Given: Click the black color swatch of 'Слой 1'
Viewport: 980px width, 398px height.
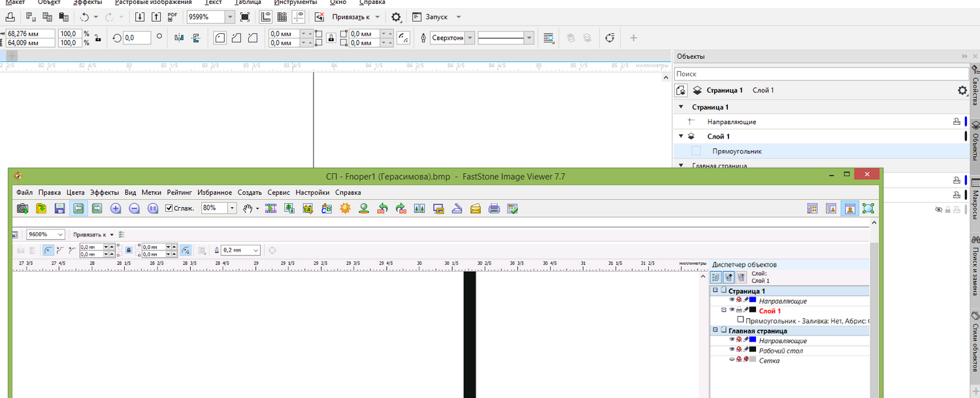Looking at the screenshot, I should pyautogui.click(x=966, y=136).
